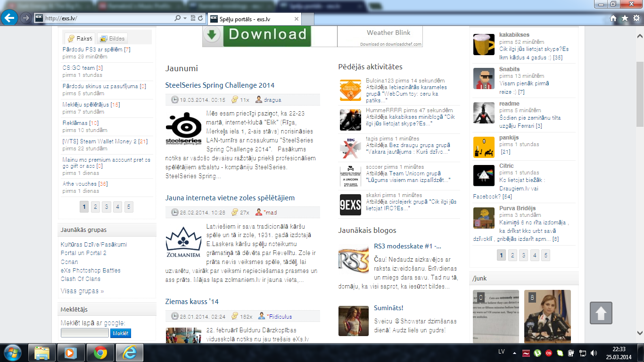Click Visas grupas link

pos(83,291)
